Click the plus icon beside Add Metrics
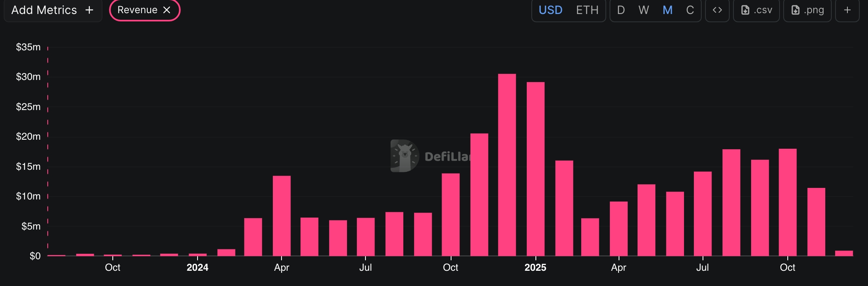Screen dimensions: 868x286 tap(89, 10)
